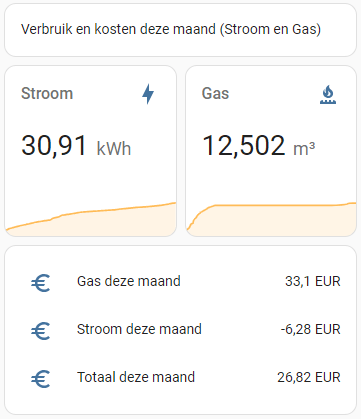The height and width of the screenshot is (419, 361).
Task: Click the Verbruik en kosten deze maand header
Action: [x=171, y=29]
